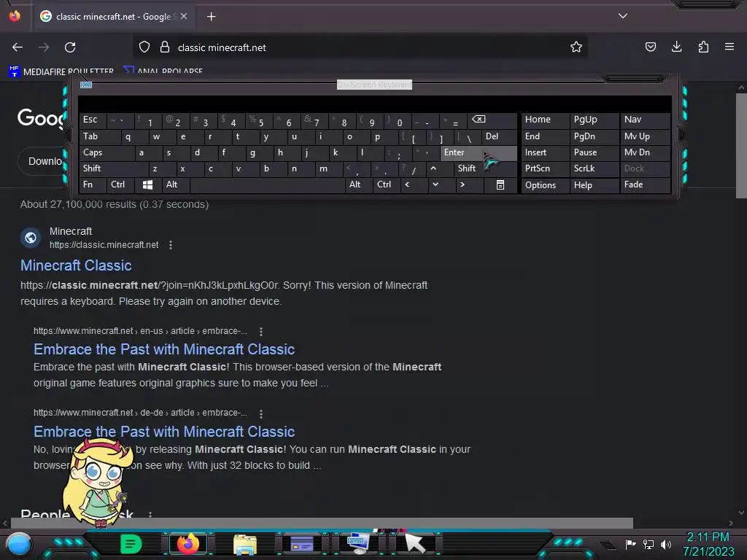Click the Firefox back arrow
The width and height of the screenshot is (747, 560).
click(x=18, y=47)
